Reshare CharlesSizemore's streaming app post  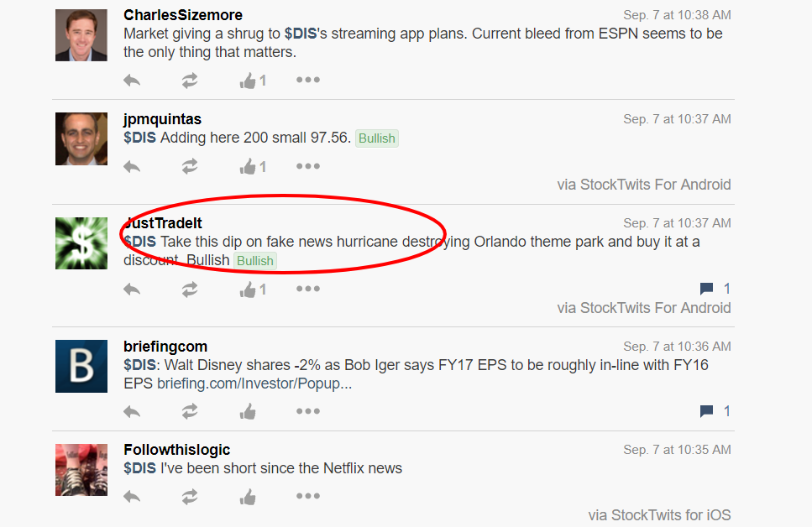coord(190,81)
